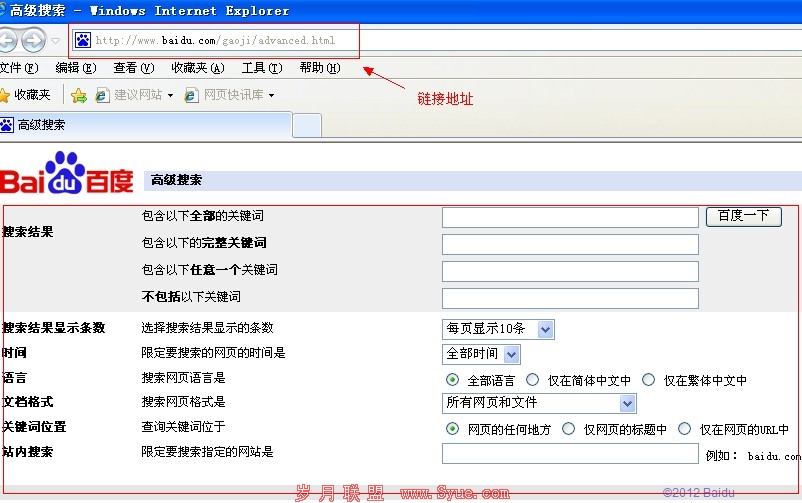Click the 不包括以下关键词 input field

click(x=570, y=298)
